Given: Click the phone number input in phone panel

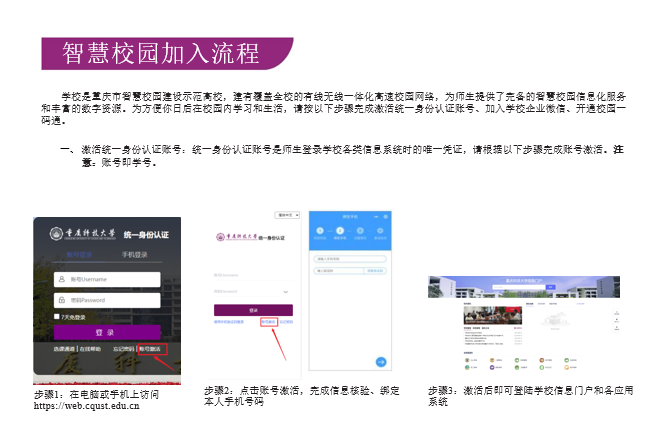Looking at the screenshot, I should click(x=350, y=259).
